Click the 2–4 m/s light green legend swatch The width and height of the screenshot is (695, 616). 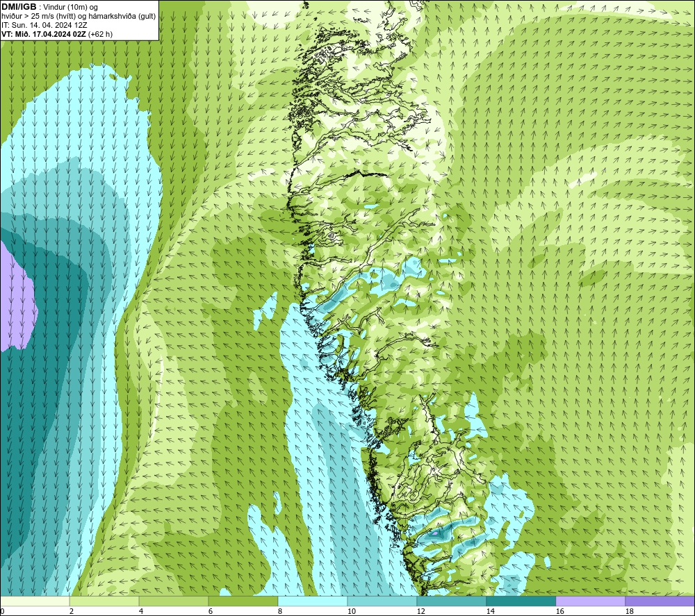104,601
